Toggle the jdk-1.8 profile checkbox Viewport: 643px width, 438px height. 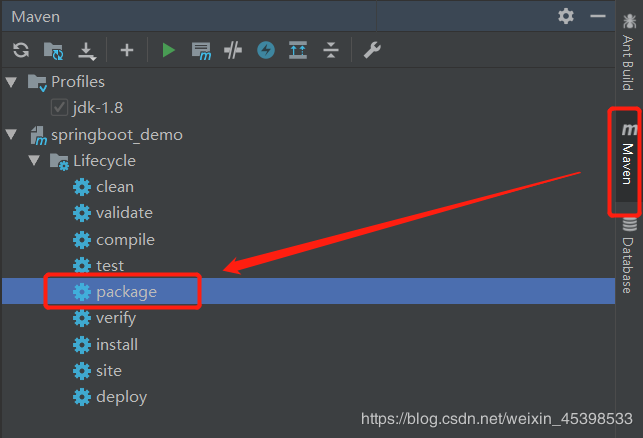[x=59, y=108]
